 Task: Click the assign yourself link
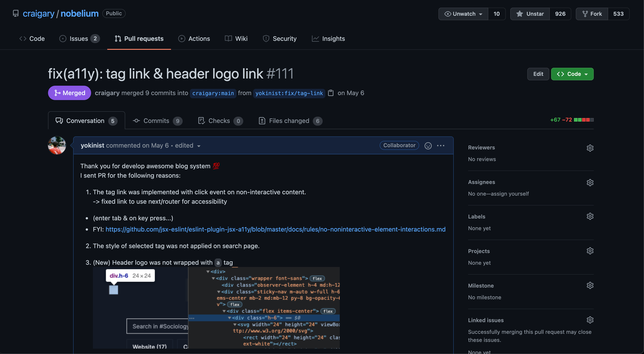tap(510, 194)
